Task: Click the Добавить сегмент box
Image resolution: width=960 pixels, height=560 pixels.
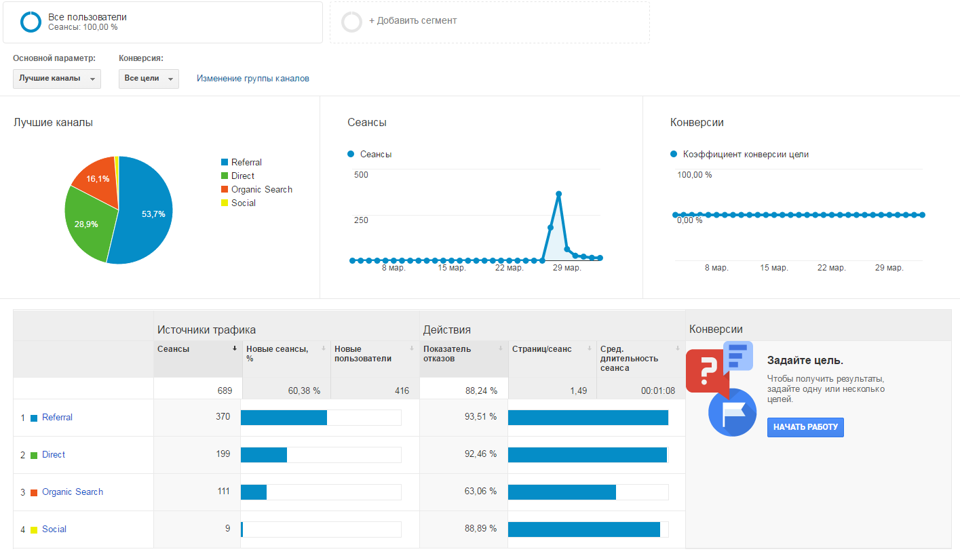Action: coord(489,22)
